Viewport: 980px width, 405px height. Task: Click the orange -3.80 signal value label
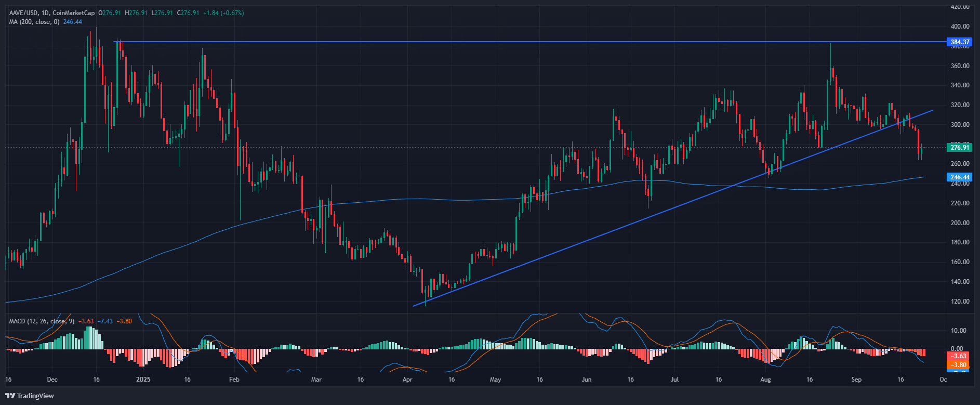pos(959,365)
